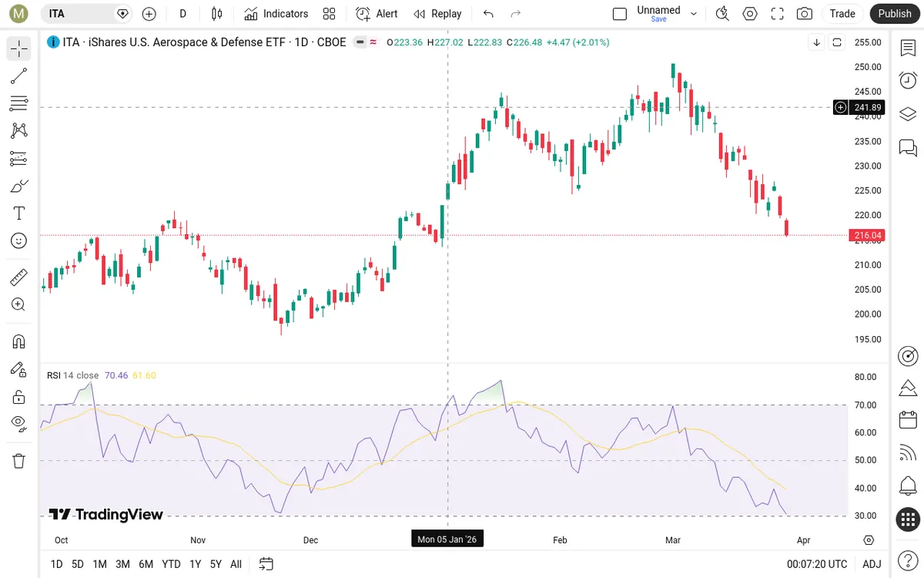Viewport: 924px width, 578px height.
Task: Collapse legend with down arrow button
Action: pos(817,42)
